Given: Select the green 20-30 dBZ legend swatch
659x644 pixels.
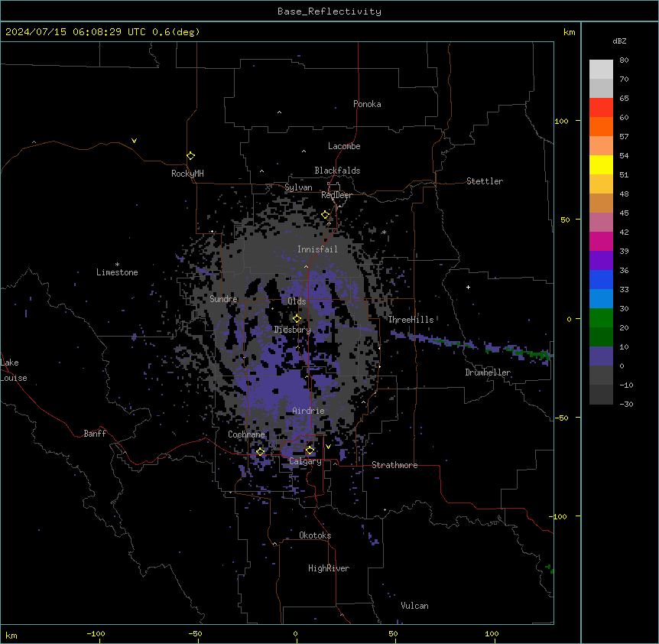Looking at the screenshot, I should [601, 318].
